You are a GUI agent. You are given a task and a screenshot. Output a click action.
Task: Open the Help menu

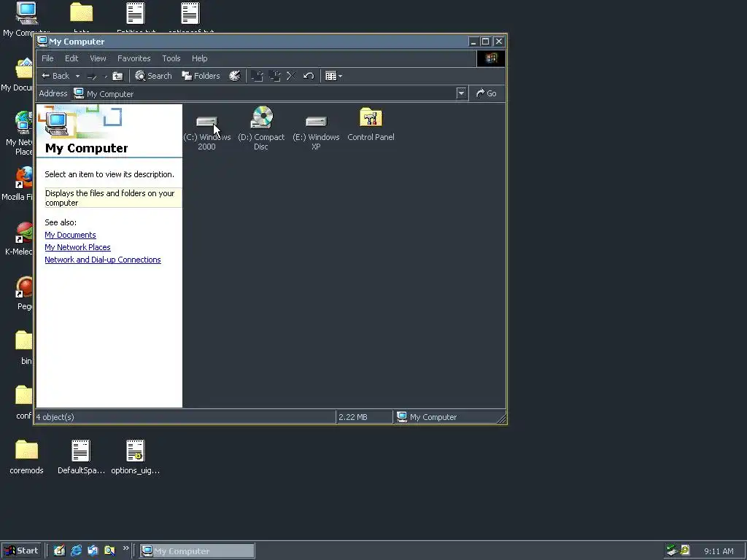(x=200, y=58)
